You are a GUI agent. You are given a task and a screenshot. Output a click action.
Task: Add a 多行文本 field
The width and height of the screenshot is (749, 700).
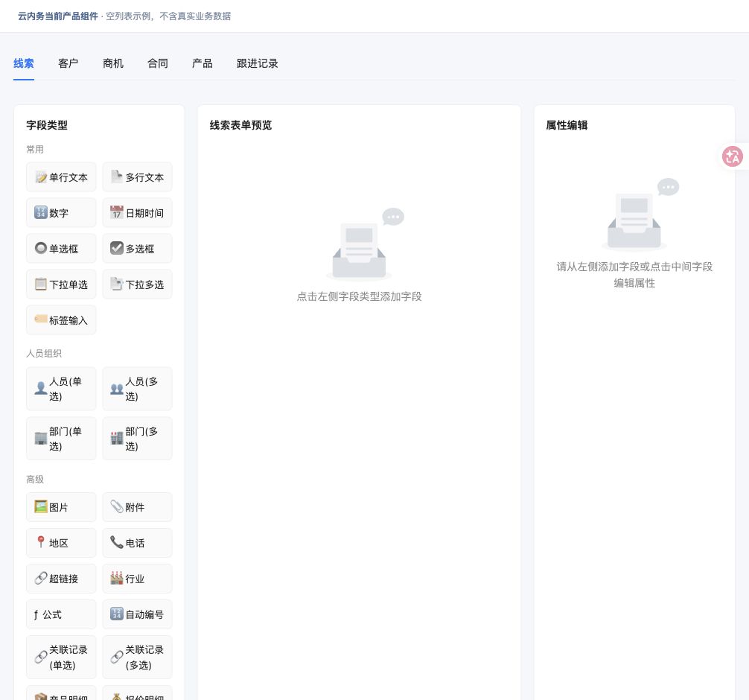(137, 177)
